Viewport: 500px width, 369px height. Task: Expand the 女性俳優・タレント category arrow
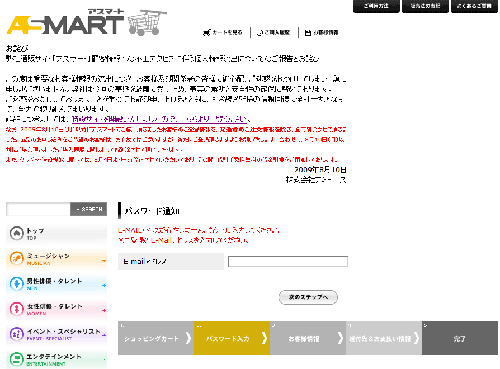pos(104,311)
